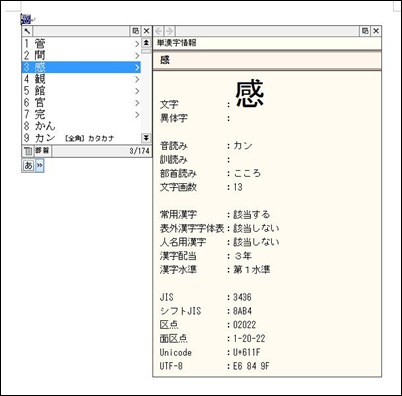Open the dictionary icon beside 部首
Screen dimensions: 402x396
point(28,151)
